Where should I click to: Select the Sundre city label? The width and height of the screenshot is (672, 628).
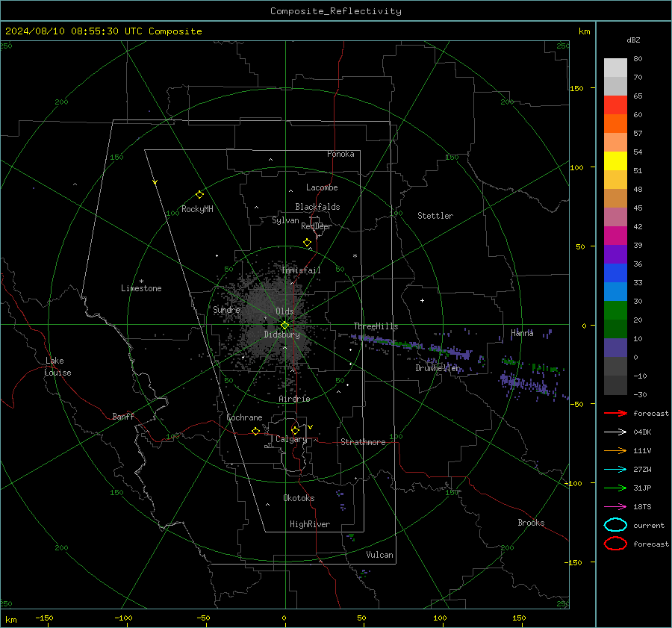pos(226,309)
